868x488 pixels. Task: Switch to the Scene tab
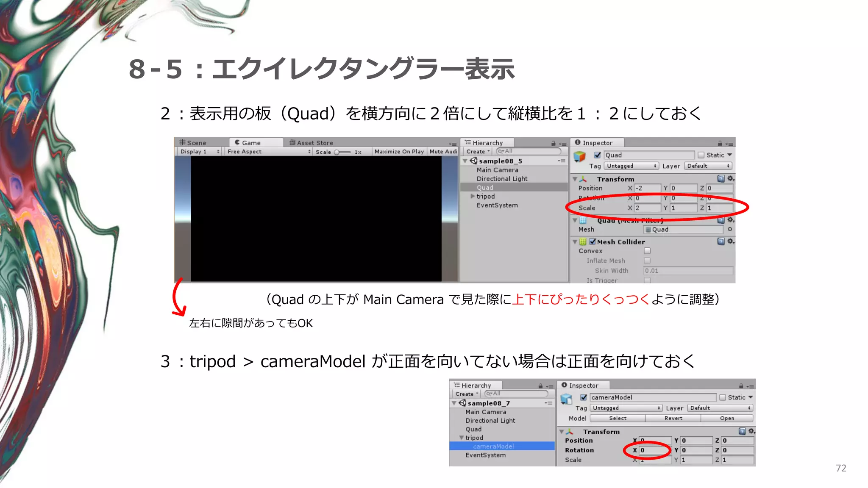[193, 143]
